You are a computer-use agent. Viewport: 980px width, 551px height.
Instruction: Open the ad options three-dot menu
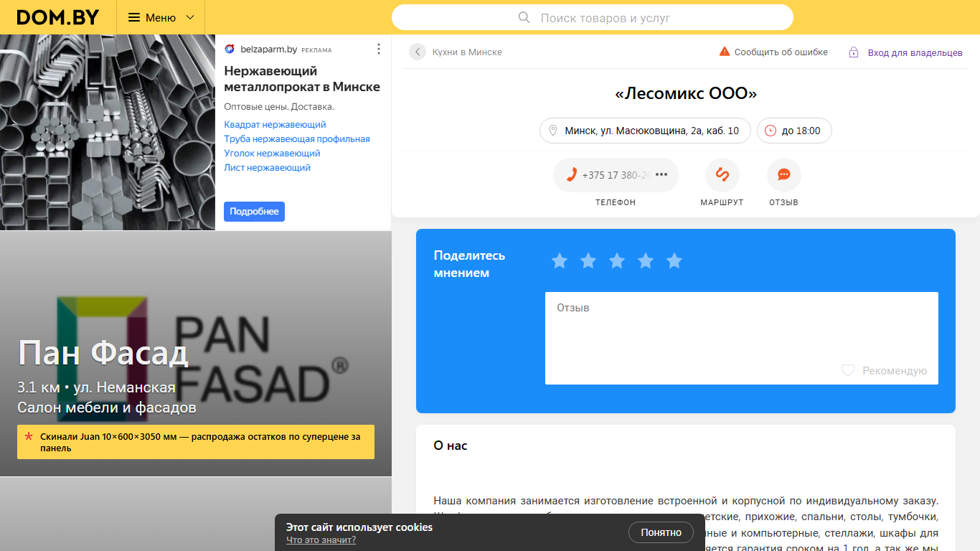379,50
